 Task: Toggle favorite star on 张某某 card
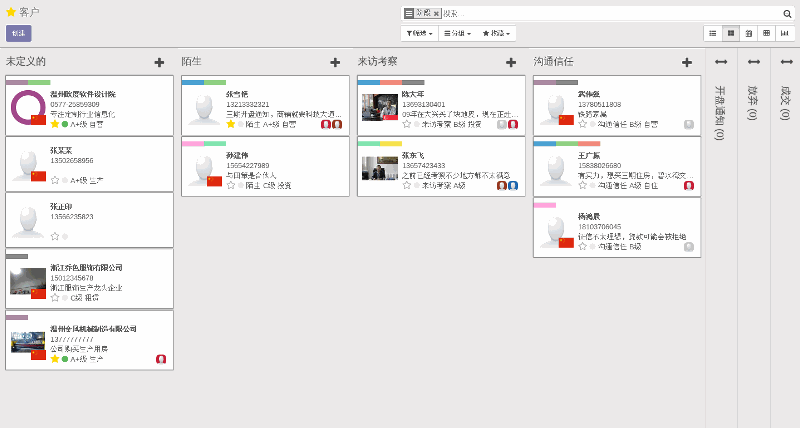[55, 180]
